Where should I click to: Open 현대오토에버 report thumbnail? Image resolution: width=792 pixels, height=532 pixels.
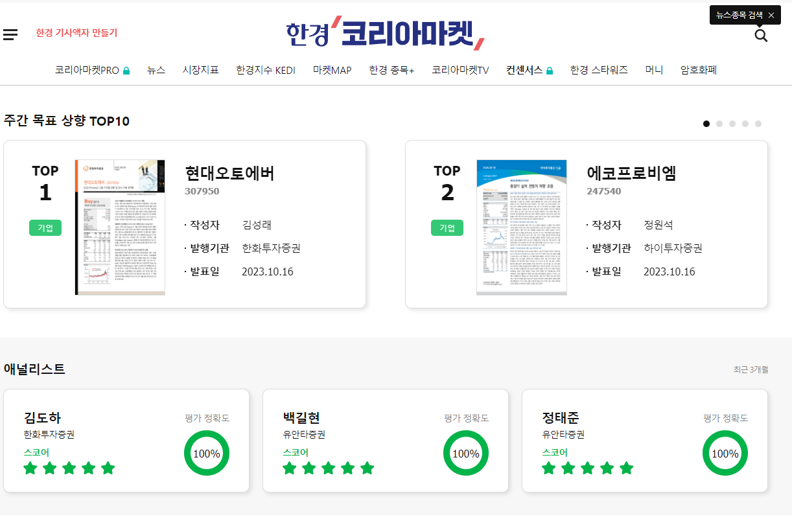(x=120, y=227)
